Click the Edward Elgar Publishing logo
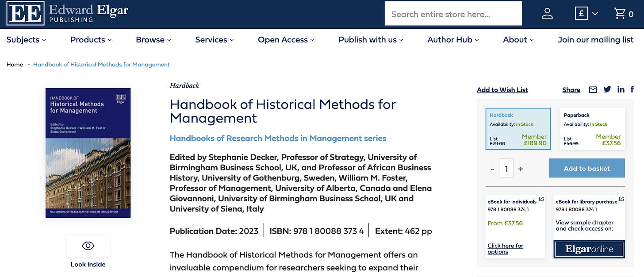 (x=67, y=13)
